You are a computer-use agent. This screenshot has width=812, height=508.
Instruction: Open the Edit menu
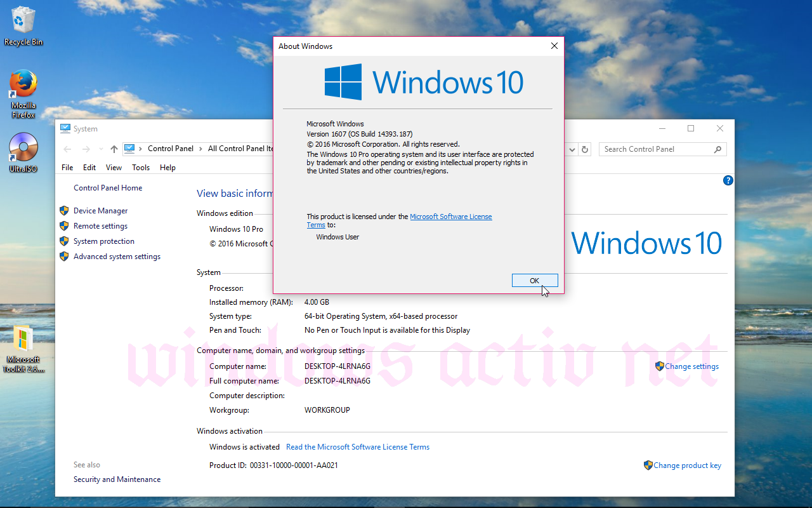point(89,168)
